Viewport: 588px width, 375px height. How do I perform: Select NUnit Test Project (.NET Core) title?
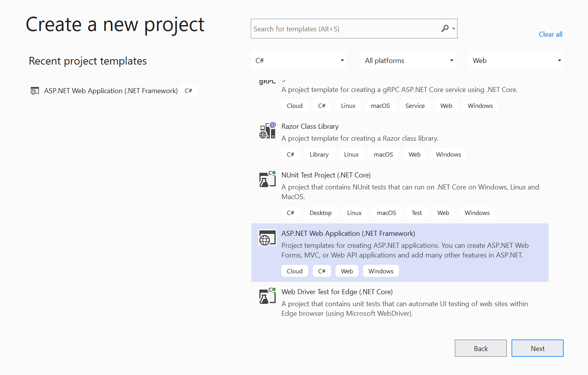(x=326, y=175)
